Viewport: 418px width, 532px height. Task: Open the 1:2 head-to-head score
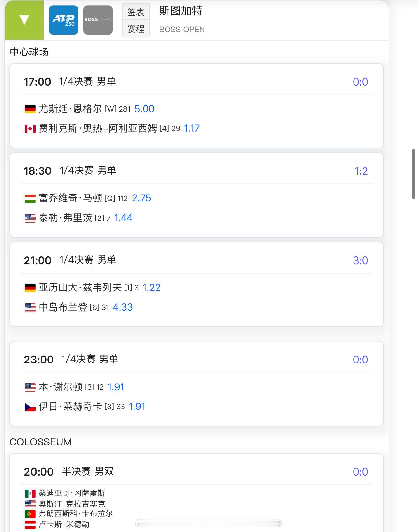click(361, 171)
